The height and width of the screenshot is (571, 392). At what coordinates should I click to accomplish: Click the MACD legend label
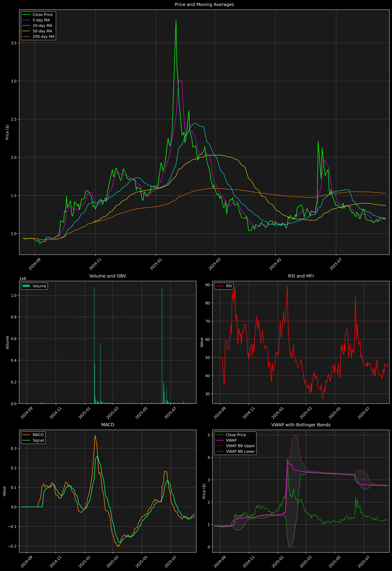38,435
